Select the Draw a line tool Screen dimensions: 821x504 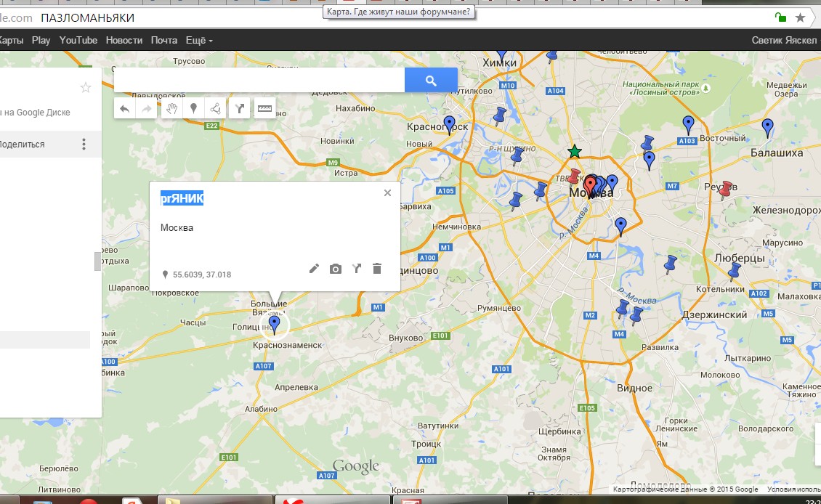[216, 109]
